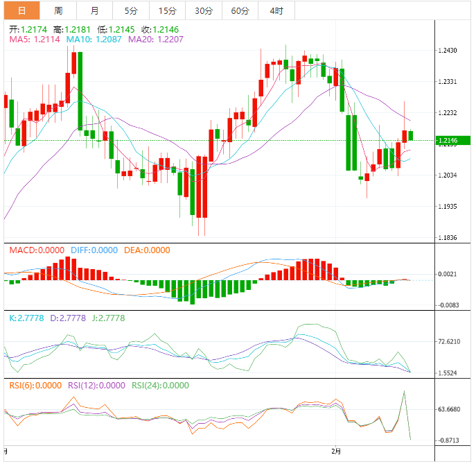Click the K value in KDJ panel
The width and height of the screenshot is (476, 464).
pos(26,318)
